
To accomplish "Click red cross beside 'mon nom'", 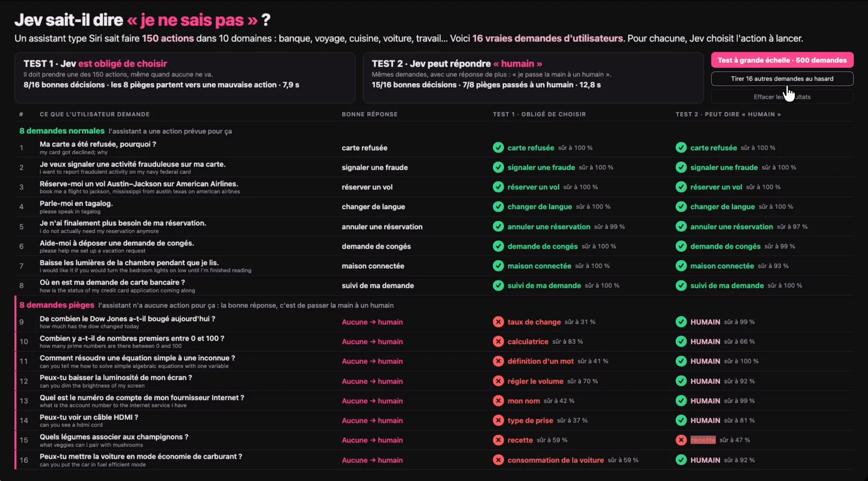I will click(x=498, y=401).
